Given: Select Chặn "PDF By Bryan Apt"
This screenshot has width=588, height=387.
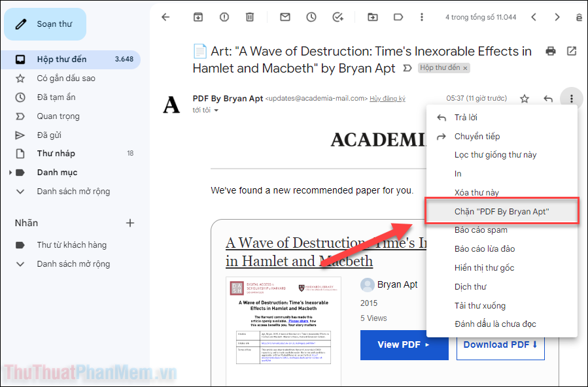Looking at the screenshot, I should 502,211.
